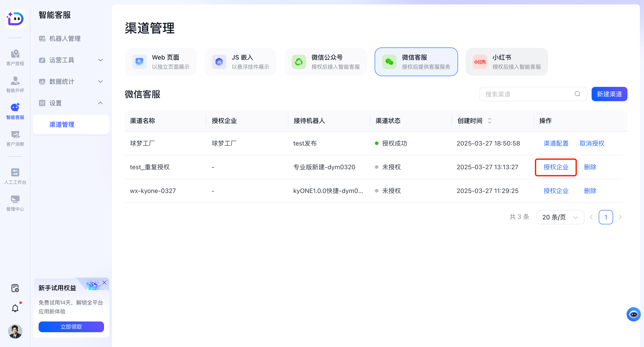Click the 搜索渠道 search input

click(525, 94)
